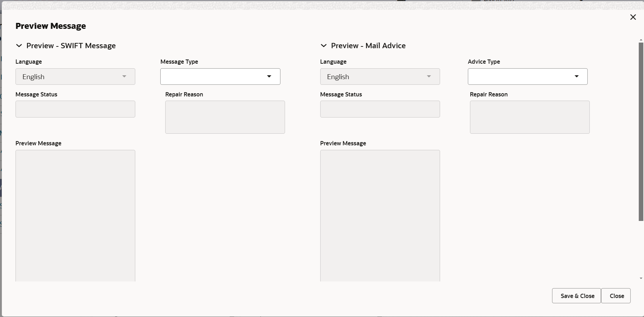644x317 pixels.
Task: Click the Preview Message dialog title
Action: [51, 26]
